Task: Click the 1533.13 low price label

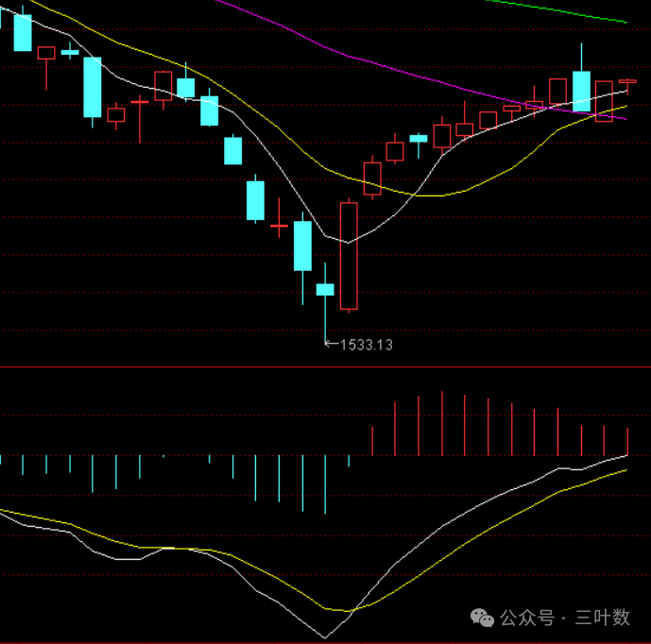Action: click(367, 345)
